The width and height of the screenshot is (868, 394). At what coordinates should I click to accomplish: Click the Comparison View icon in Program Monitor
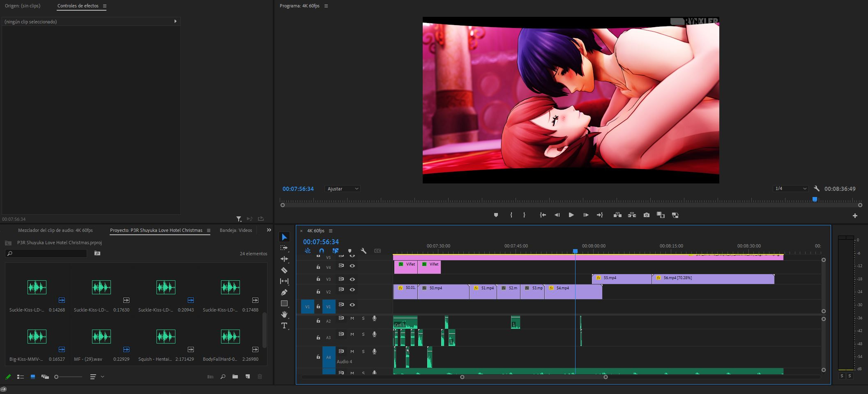pyautogui.click(x=675, y=215)
